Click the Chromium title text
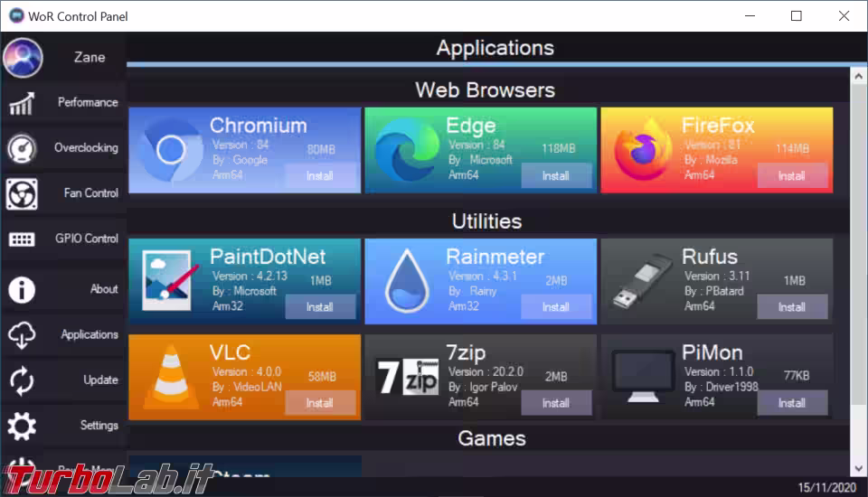The width and height of the screenshot is (868, 497). [258, 125]
